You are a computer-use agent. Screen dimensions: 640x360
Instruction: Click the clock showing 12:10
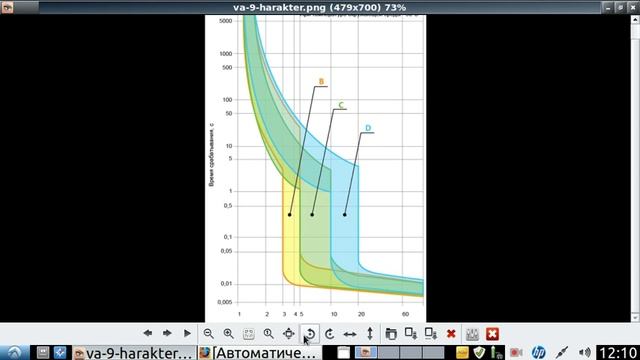(x=618, y=353)
